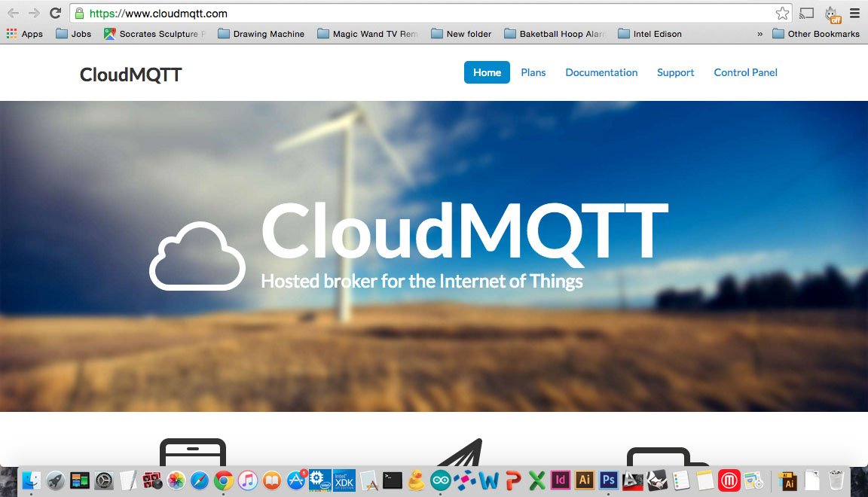The width and height of the screenshot is (868, 497).
Task: Open the Trash in the dock
Action: click(x=836, y=480)
